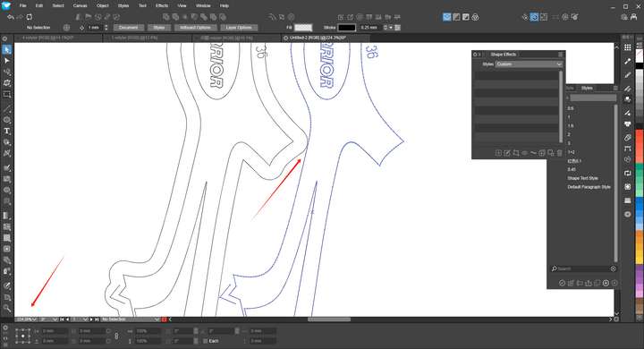Toggle the red indicator in status bar

point(165,319)
